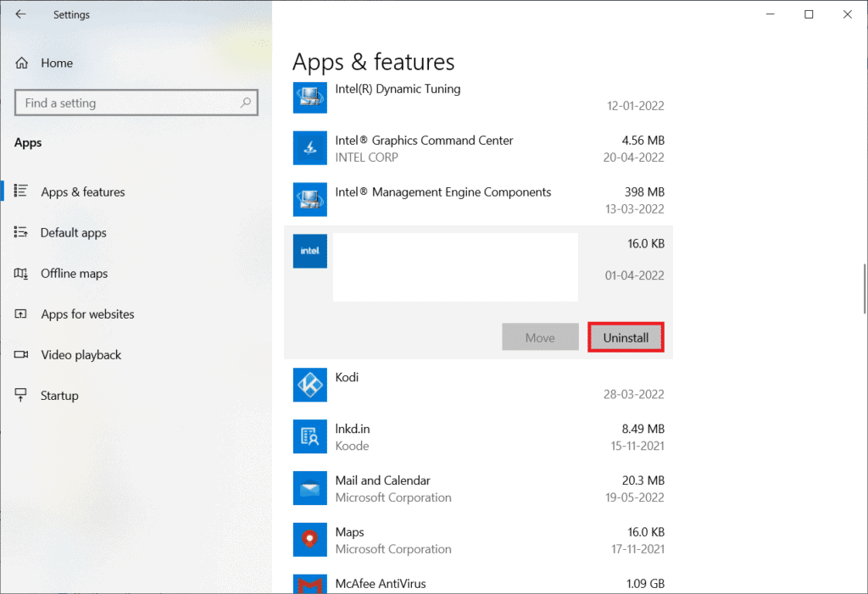The width and height of the screenshot is (868, 594).
Task: Click the 16.0 KB size of selected app
Action: click(645, 243)
